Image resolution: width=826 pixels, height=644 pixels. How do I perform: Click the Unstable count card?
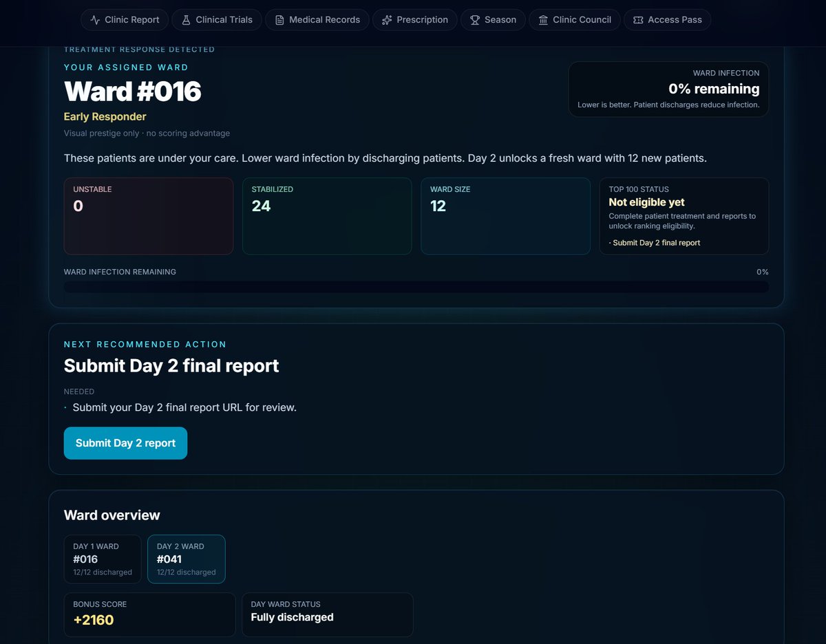click(148, 216)
